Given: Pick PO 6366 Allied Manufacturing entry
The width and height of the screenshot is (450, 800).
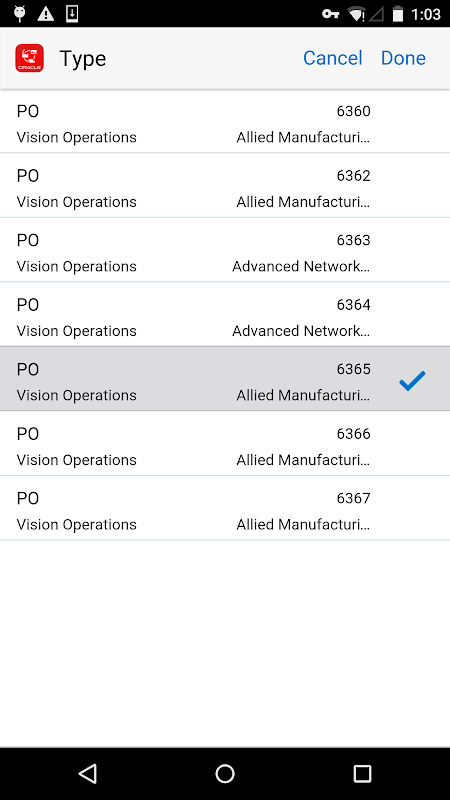Looking at the screenshot, I should point(225,443).
